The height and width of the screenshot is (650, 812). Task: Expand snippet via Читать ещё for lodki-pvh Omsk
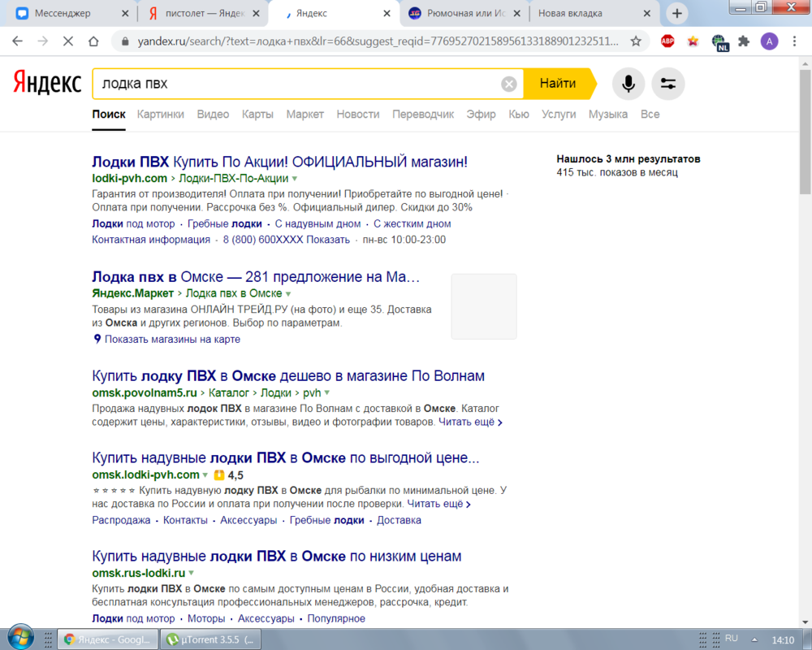[438, 504]
